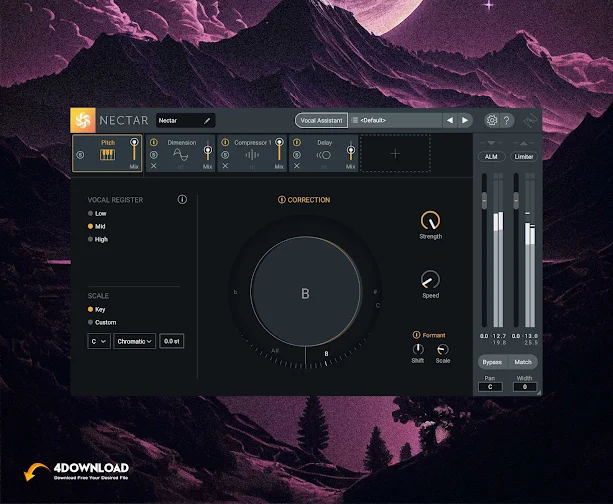Click the input gain fader handle
The image size is (613, 504).
484,200
